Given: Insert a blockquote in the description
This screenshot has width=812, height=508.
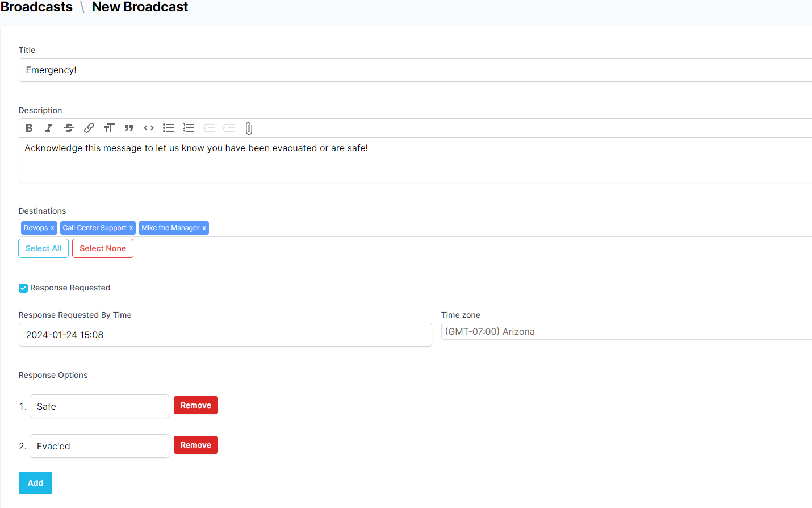Looking at the screenshot, I should click(x=129, y=127).
